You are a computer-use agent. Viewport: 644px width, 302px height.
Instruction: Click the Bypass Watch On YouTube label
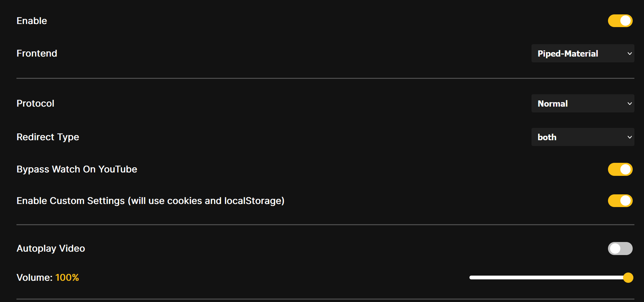[77, 169]
